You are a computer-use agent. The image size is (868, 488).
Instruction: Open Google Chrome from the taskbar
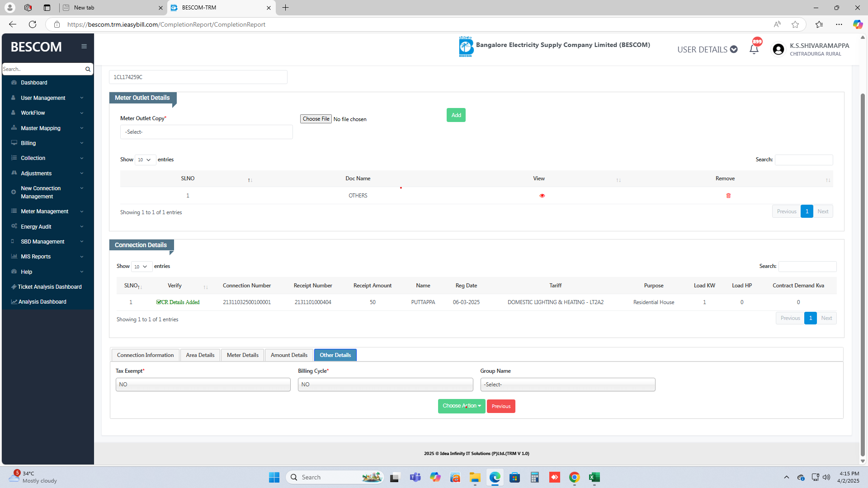(574, 477)
